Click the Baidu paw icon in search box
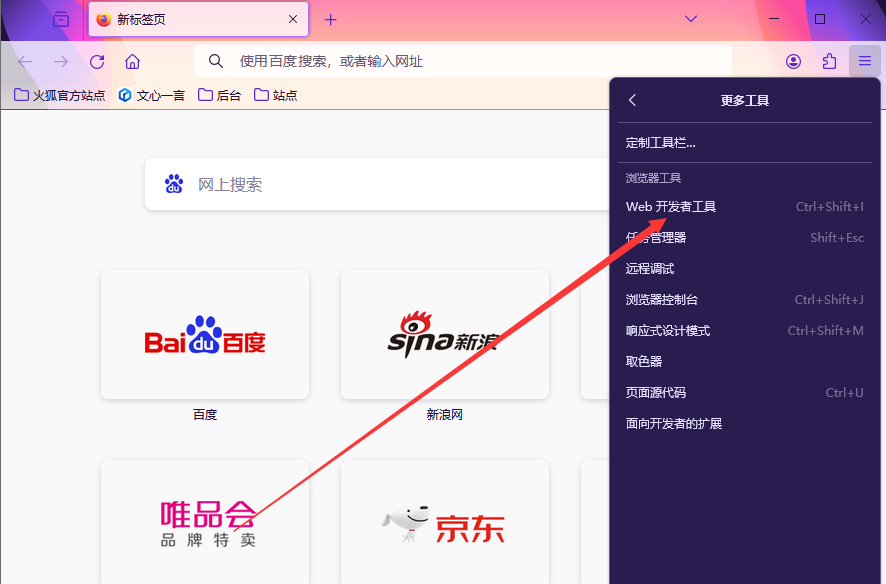This screenshot has height=584, width=886. 174,184
